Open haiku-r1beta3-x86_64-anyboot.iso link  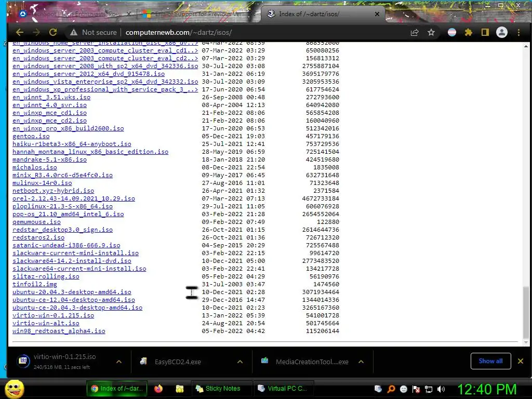pos(72,144)
